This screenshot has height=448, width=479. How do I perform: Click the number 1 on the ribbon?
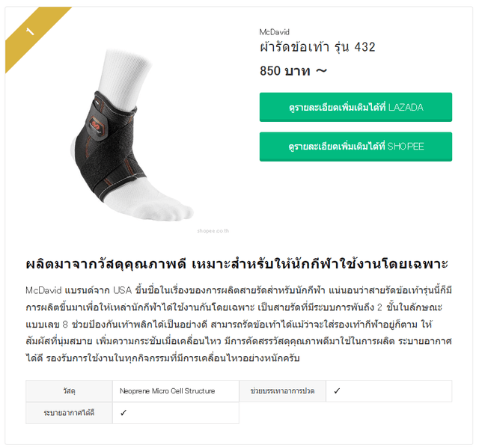click(30, 31)
